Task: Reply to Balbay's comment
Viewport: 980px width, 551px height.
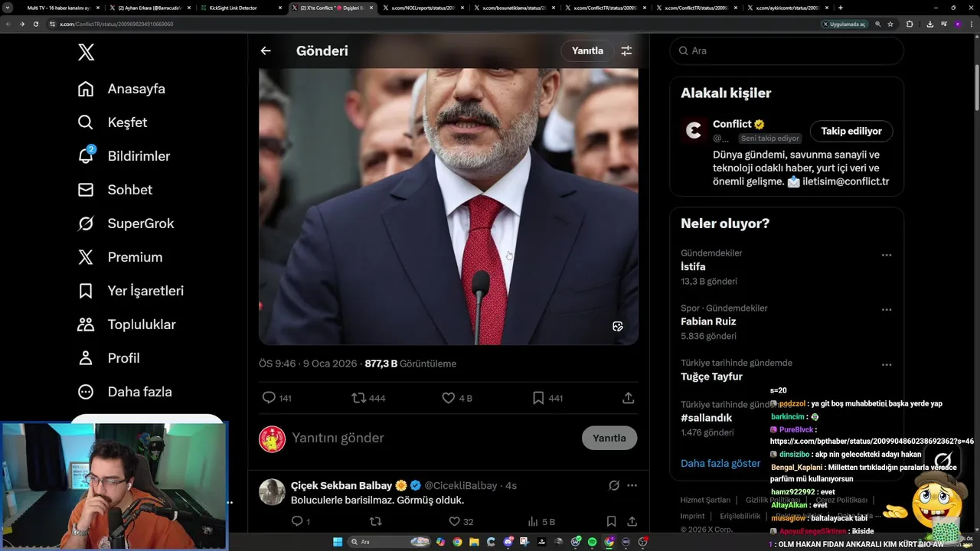Action: (x=297, y=521)
